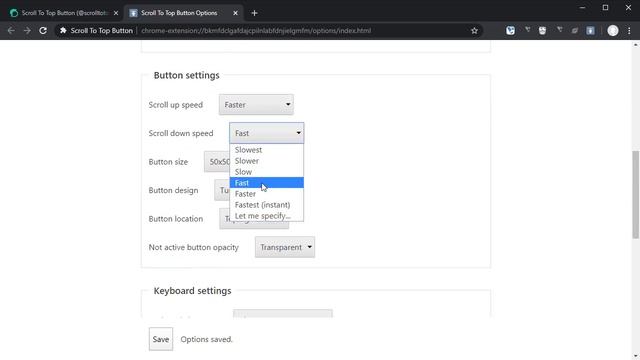Bookmark this page with the star icon
Screen dimensions: 640x360
pos(474,31)
